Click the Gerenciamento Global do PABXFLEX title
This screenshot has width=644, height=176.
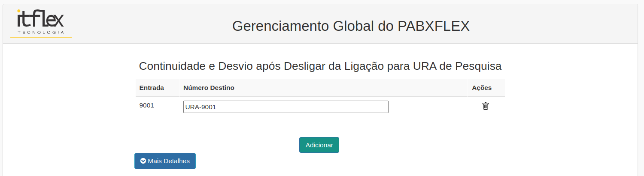[351, 26]
